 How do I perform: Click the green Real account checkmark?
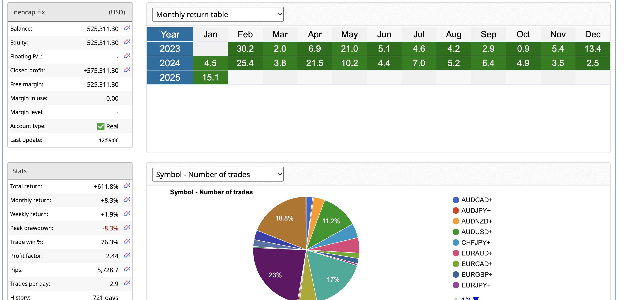click(x=101, y=126)
